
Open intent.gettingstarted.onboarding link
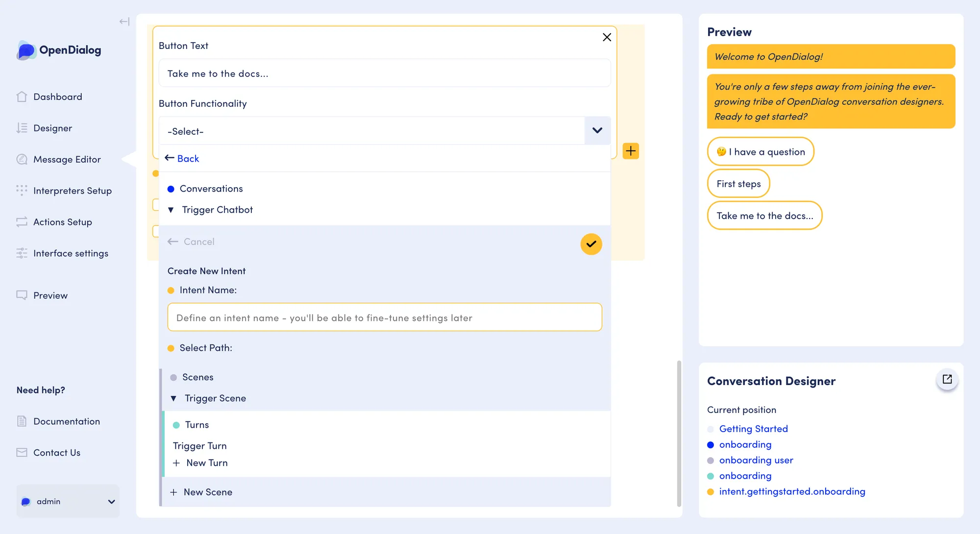coord(792,491)
